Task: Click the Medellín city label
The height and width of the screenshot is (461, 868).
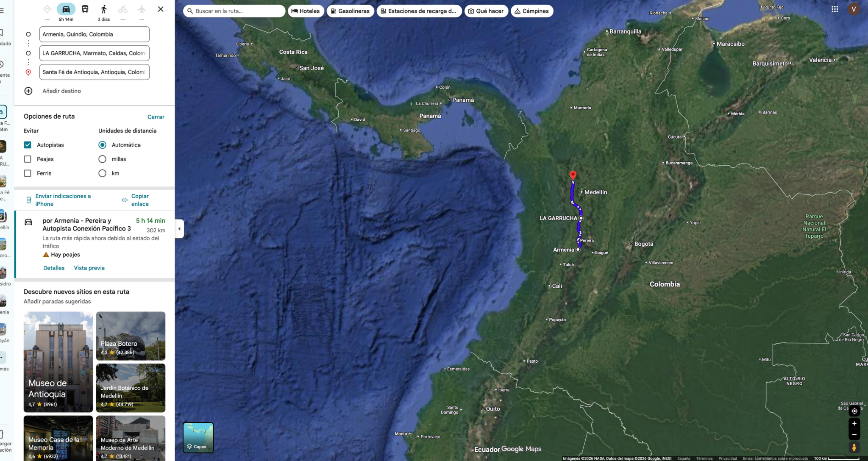Action: (x=595, y=192)
